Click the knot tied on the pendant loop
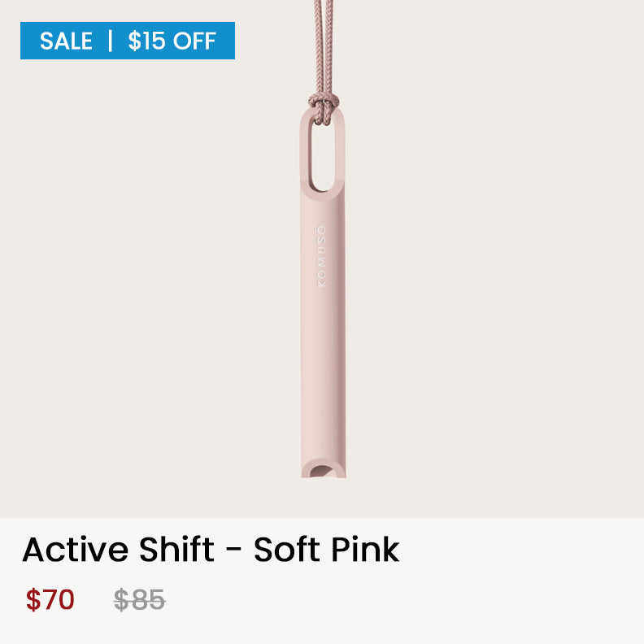This screenshot has height=644, width=644. [x=324, y=107]
